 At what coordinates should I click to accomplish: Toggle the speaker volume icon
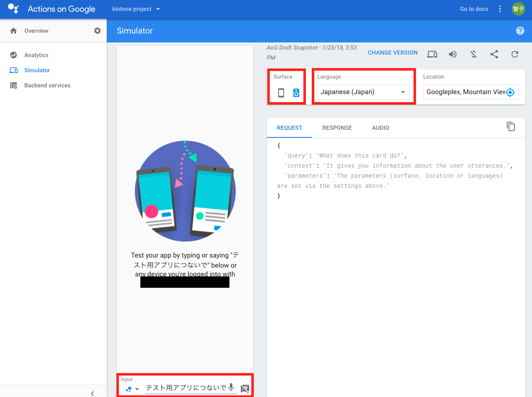(x=453, y=54)
